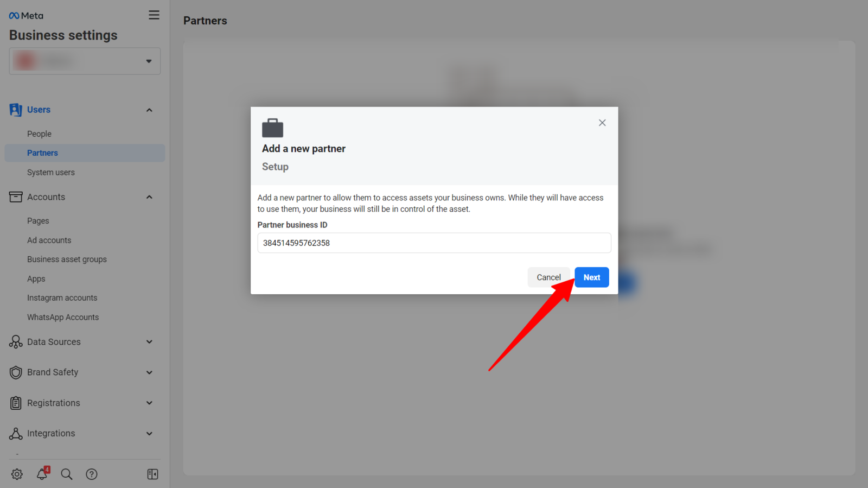Viewport: 868px width, 488px height.
Task: Toggle the sidebar panel layout icon
Action: point(152,474)
